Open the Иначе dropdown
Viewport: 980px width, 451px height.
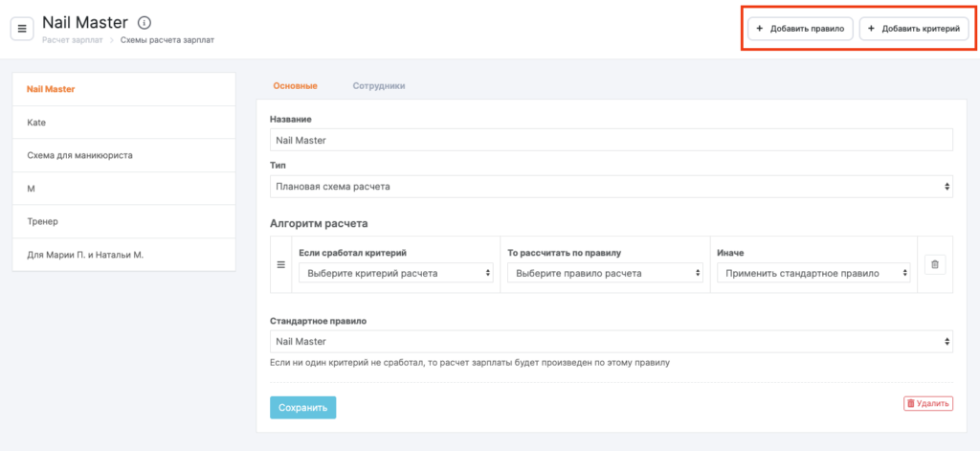pos(813,273)
